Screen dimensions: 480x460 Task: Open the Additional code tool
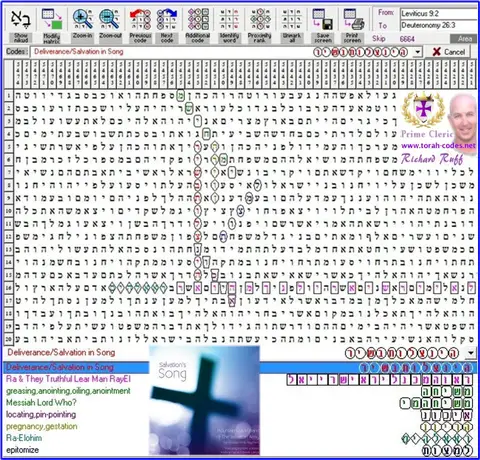[198, 19]
